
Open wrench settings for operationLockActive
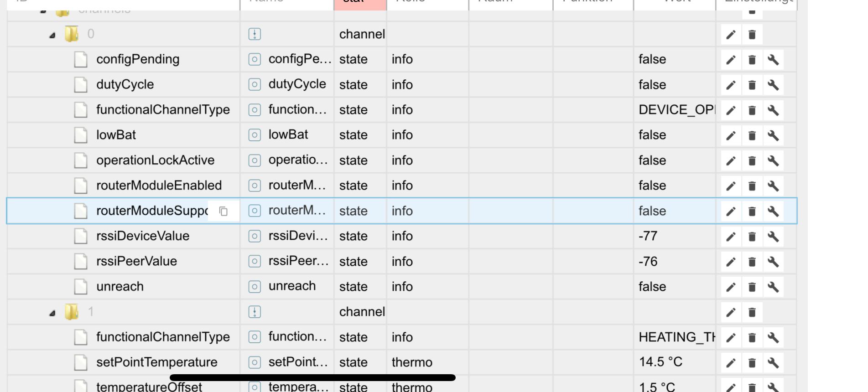tap(773, 160)
